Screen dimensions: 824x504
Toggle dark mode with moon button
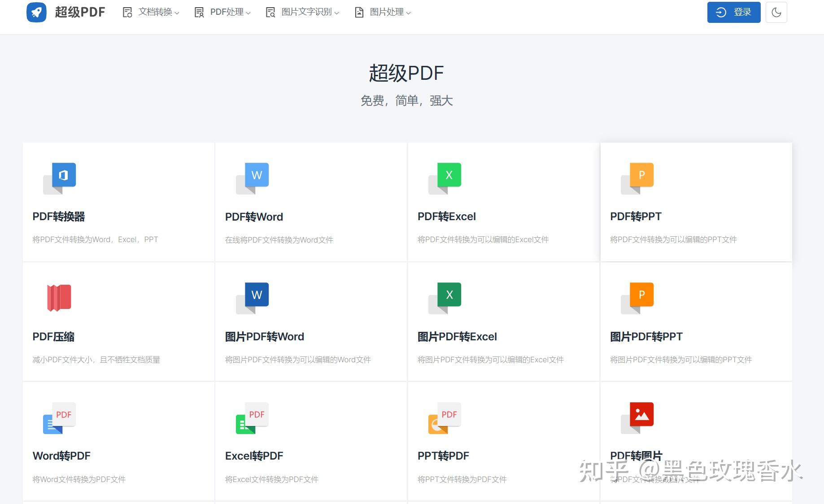[776, 12]
